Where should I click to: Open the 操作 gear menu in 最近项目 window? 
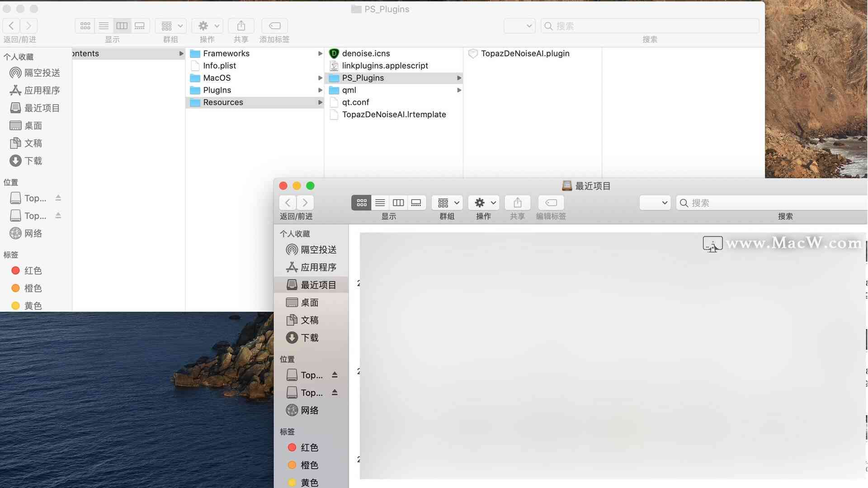point(484,203)
